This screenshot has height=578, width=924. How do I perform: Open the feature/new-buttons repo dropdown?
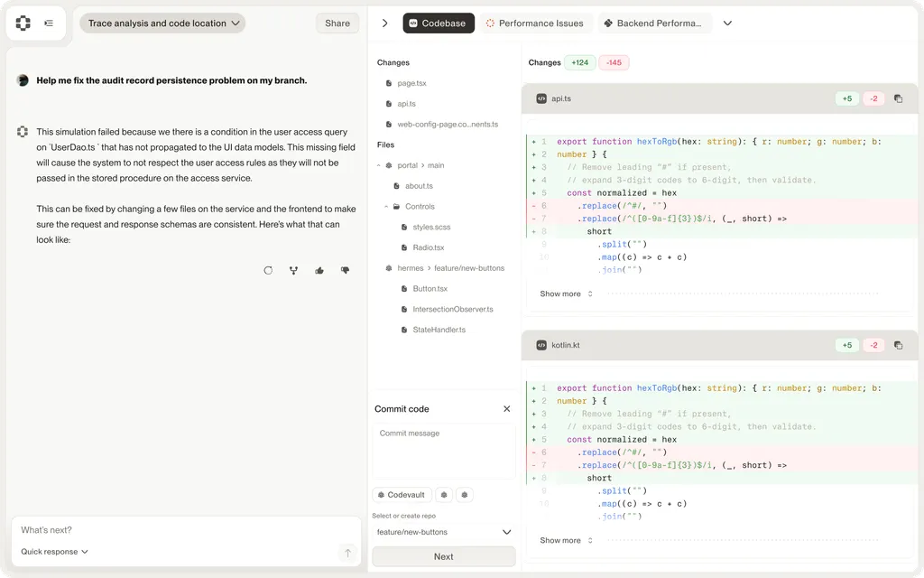click(444, 532)
